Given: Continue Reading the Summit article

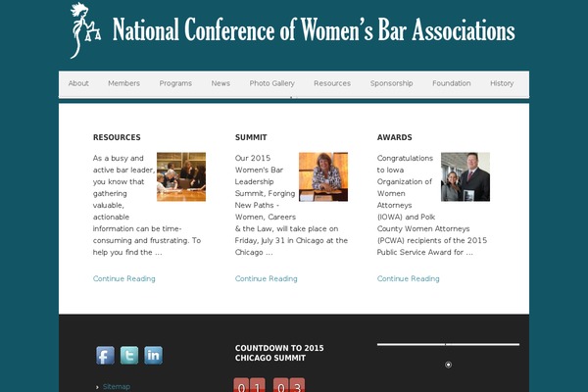Looking at the screenshot, I should (267, 278).
